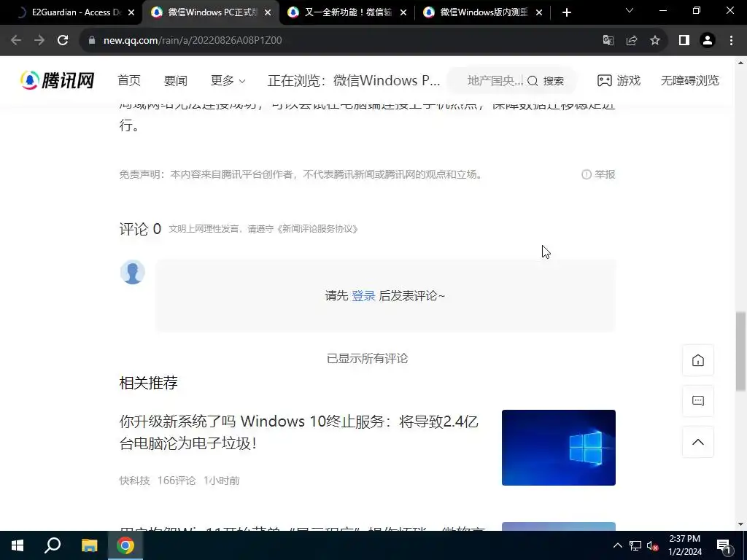Click the 166评论 count

[x=177, y=481]
